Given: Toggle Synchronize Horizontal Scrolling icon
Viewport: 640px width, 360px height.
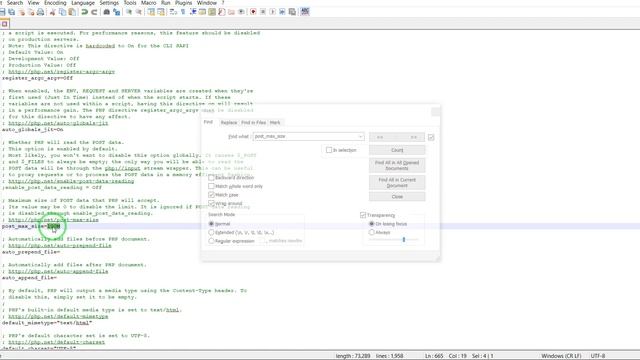Looking at the screenshot, I should click(161, 12).
